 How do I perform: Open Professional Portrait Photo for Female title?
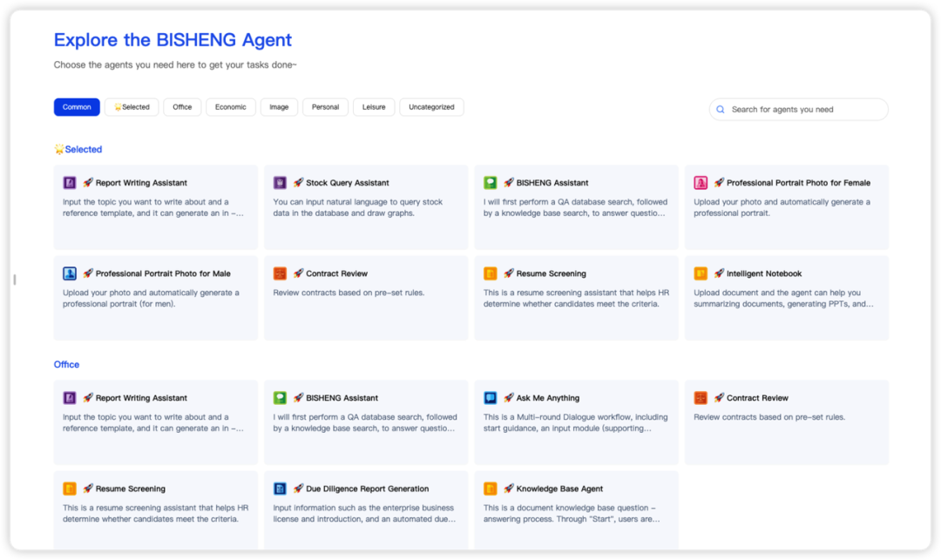(798, 183)
